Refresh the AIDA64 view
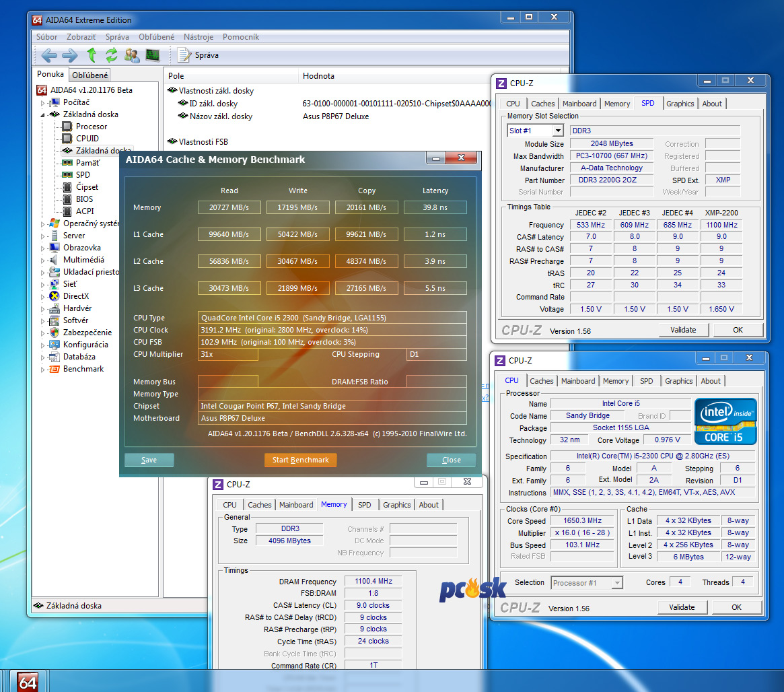 (x=112, y=55)
